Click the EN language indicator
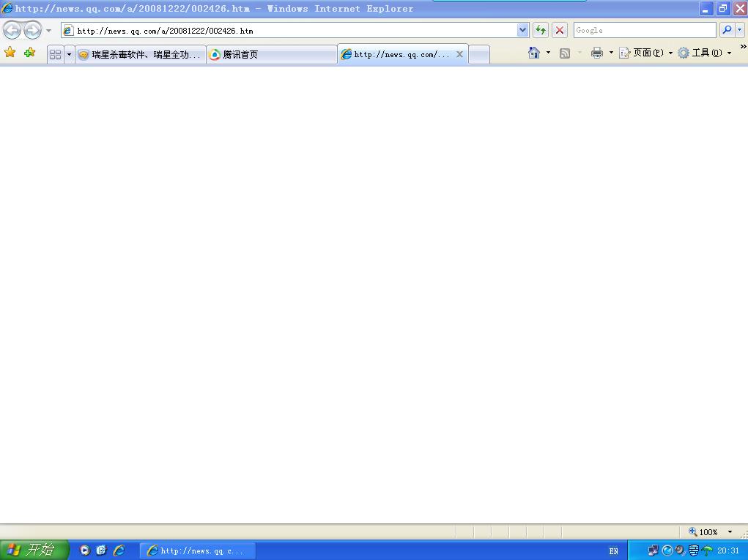Screen dimensions: 748x560 [x=613, y=551]
